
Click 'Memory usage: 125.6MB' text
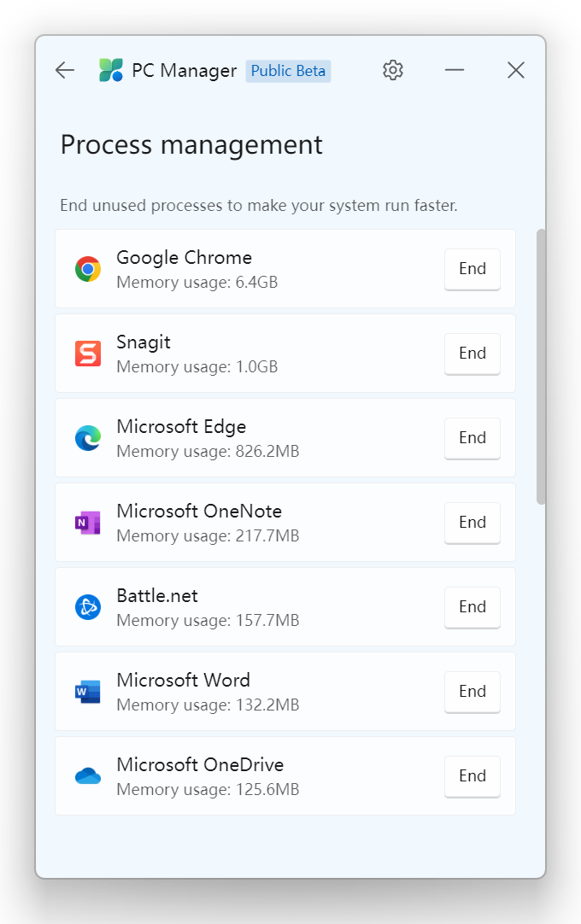tap(208, 789)
